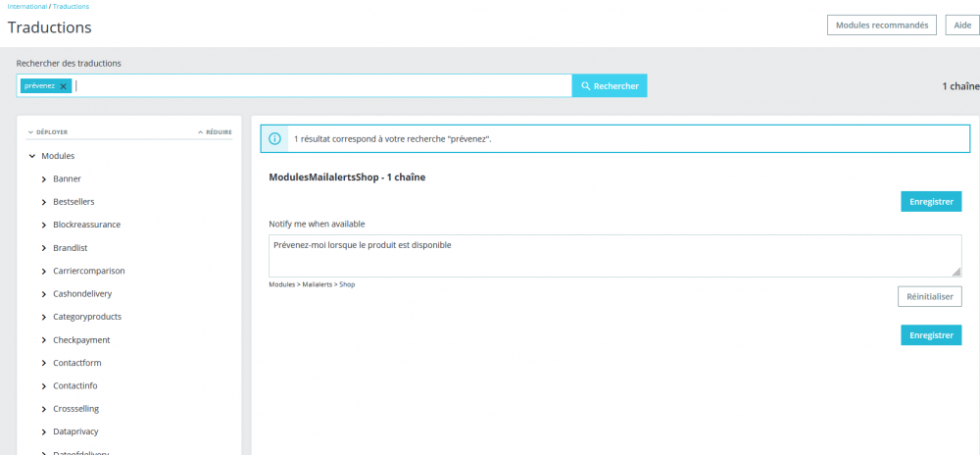
Task: Click 'ModulesMailalertsShop - 1 chaîne' heading
Action: click(x=347, y=177)
